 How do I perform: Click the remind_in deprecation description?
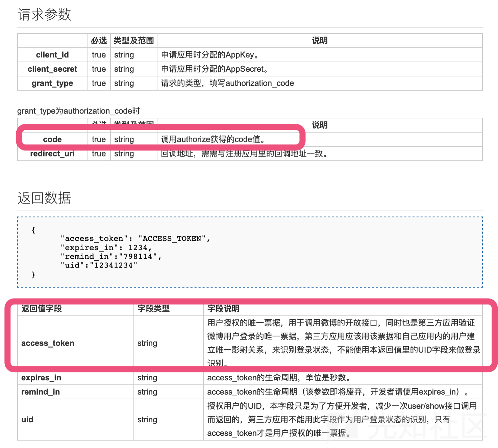pyautogui.click(x=338, y=392)
